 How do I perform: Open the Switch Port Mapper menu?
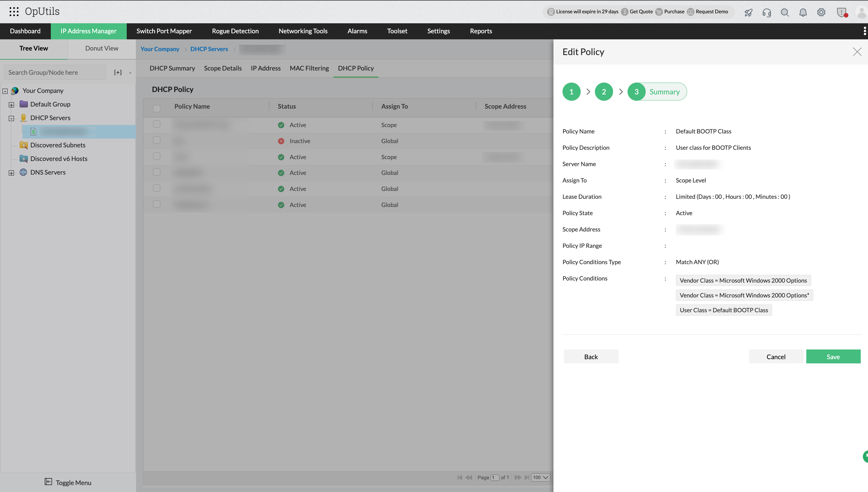[x=164, y=31]
